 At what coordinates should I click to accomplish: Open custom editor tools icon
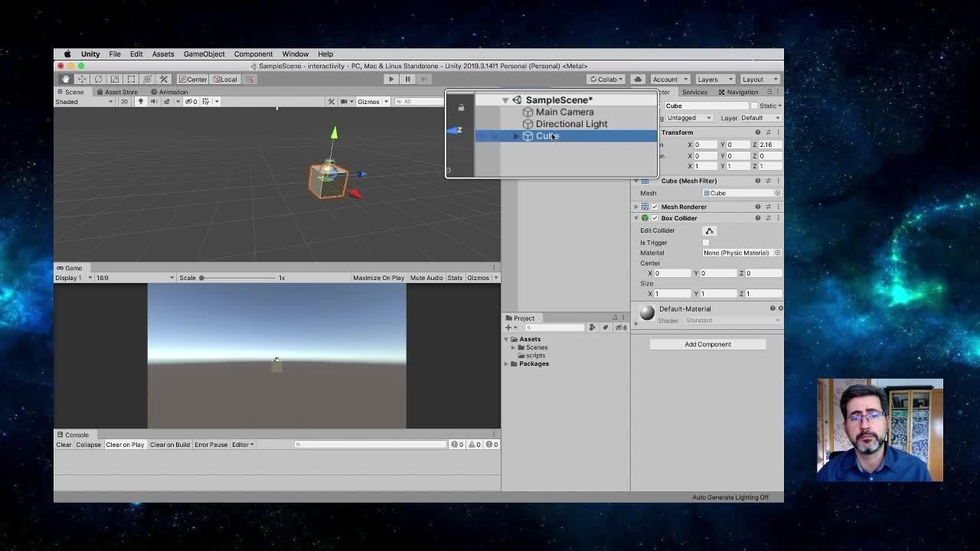(163, 79)
